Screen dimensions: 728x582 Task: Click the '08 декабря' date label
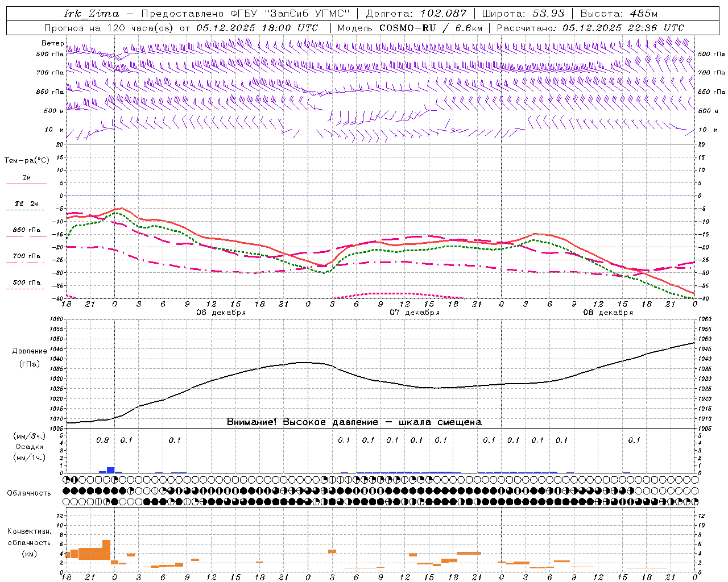[x=608, y=313]
